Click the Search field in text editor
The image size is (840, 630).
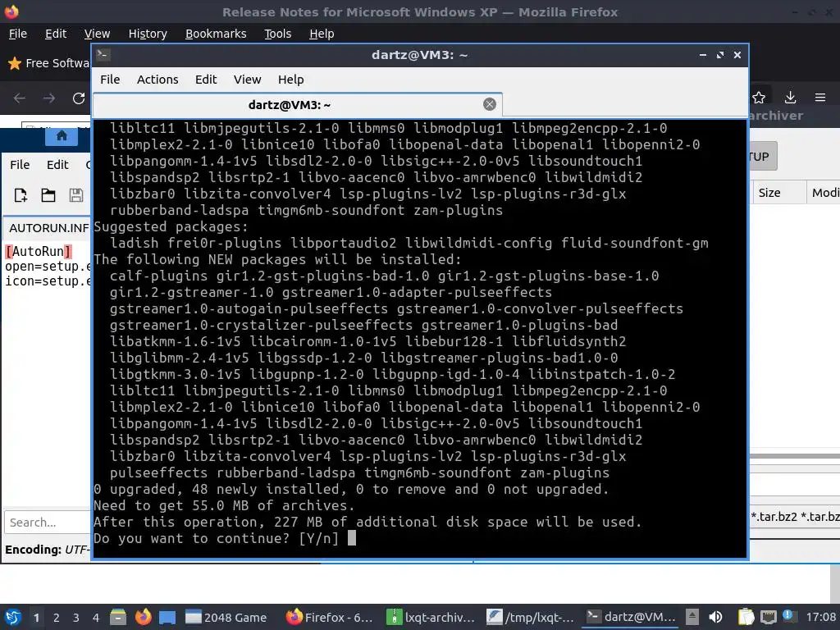[48, 523]
